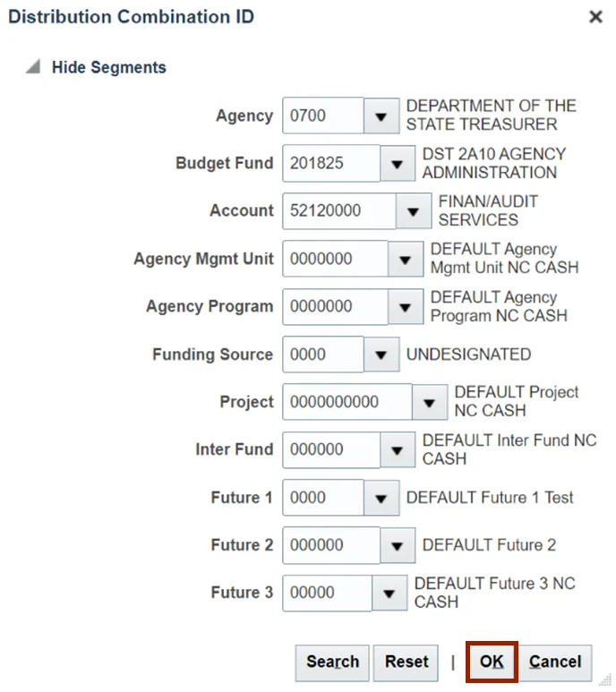Open the Project dropdown arrow
The width and height of the screenshot is (616, 692).
click(x=429, y=402)
